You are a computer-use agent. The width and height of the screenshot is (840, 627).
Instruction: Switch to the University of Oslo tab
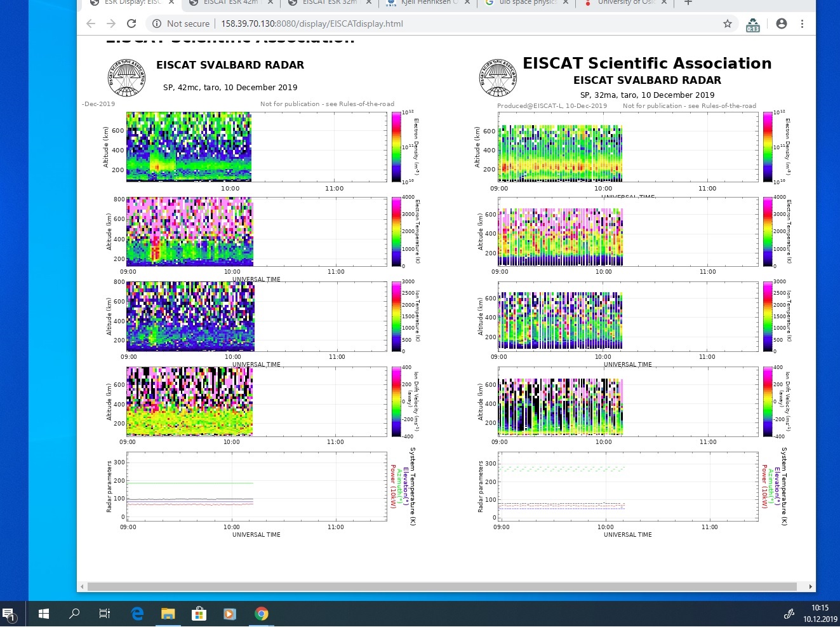[625, 3]
